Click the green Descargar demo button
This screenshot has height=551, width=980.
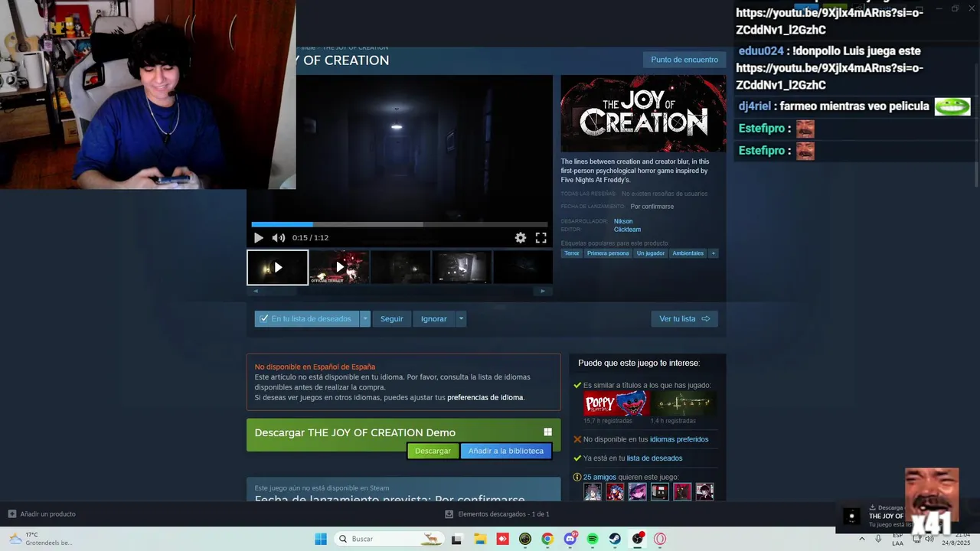433,451
